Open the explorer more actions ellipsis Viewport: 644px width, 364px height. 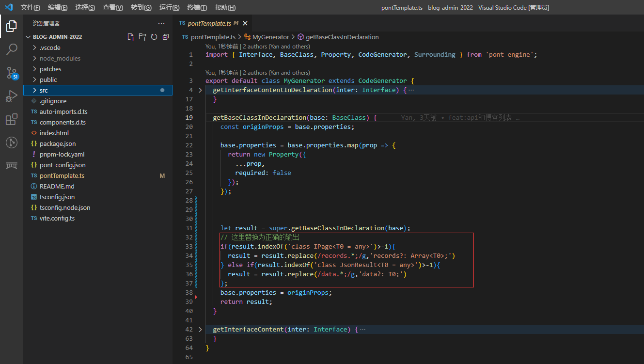pos(161,23)
